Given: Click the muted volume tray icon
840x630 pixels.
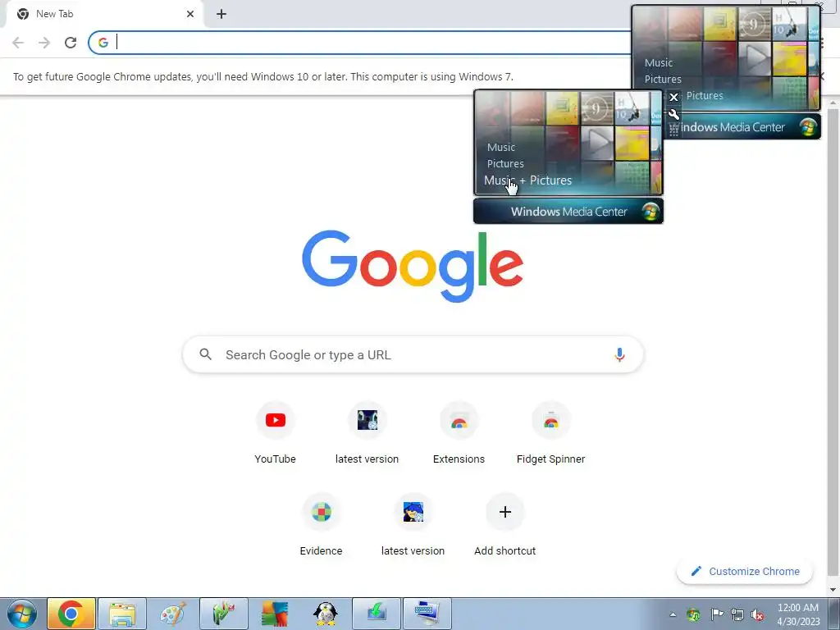Looking at the screenshot, I should [757, 614].
